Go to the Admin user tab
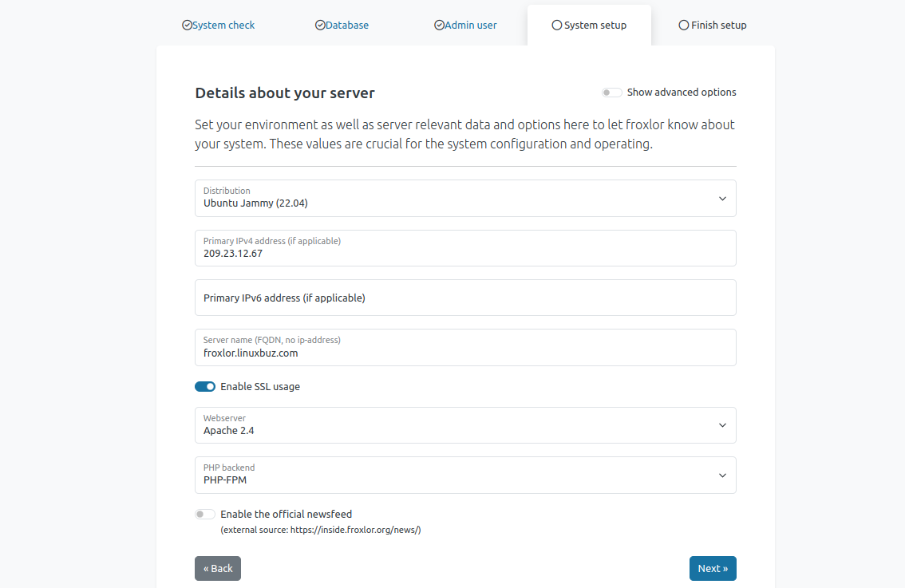The width and height of the screenshot is (905, 588). coord(470,26)
